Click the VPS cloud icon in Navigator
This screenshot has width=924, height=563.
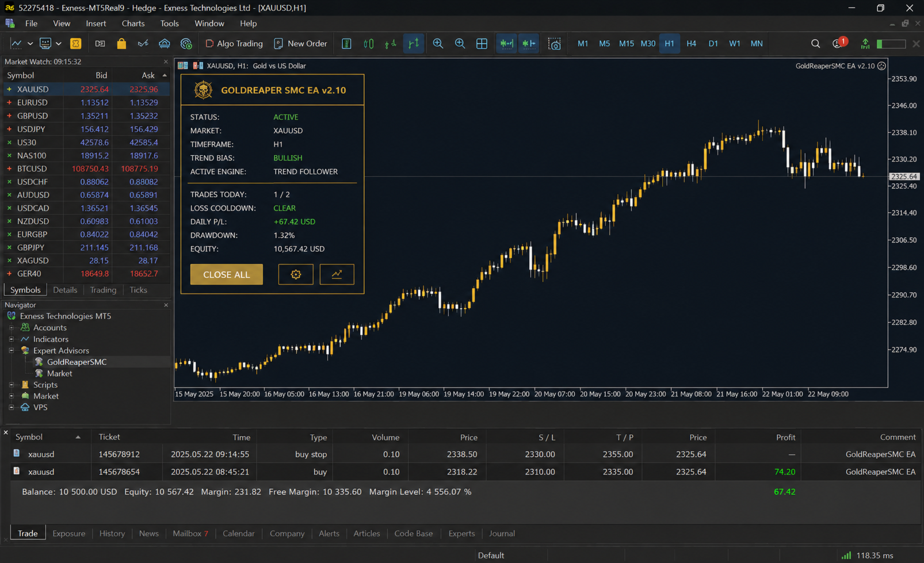pos(25,407)
